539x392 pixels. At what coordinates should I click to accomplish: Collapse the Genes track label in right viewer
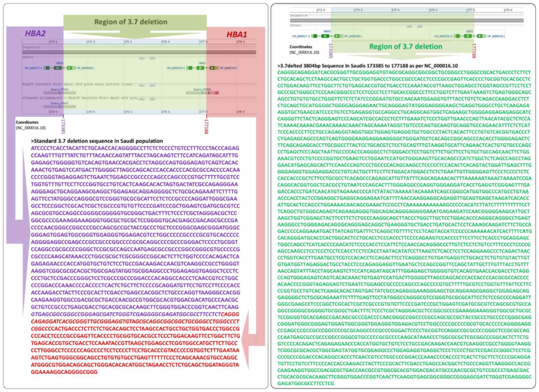295,25
